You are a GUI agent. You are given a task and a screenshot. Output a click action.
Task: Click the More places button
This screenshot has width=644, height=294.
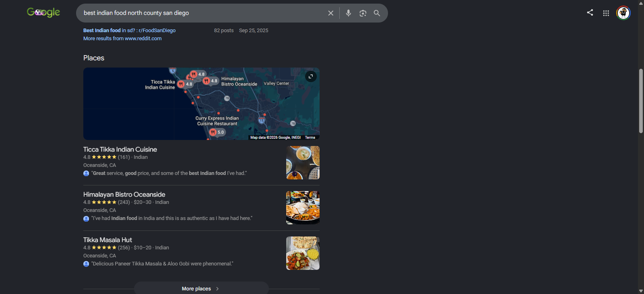click(x=201, y=288)
